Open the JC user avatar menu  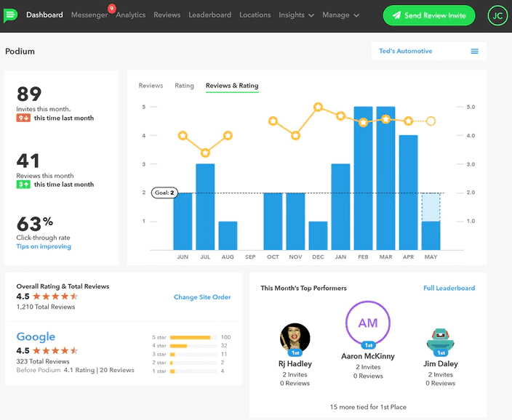point(497,15)
